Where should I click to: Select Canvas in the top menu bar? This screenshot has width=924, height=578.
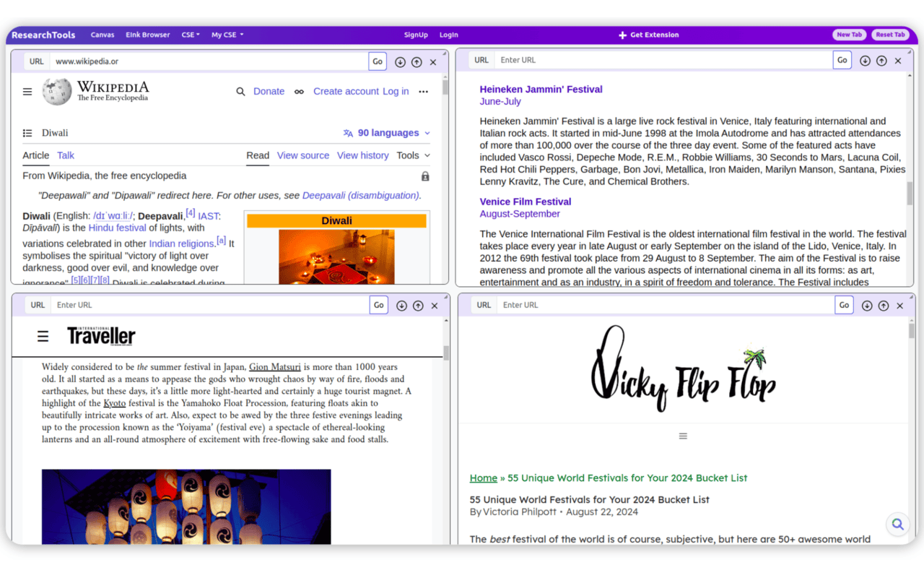click(x=103, y=35)
